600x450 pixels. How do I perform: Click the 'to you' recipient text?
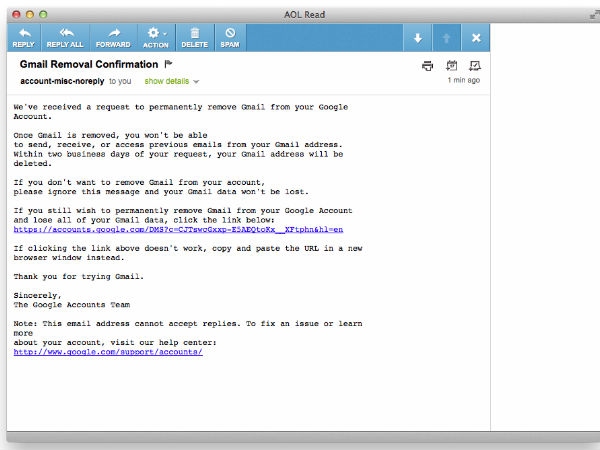pyautogui.click(x=120, y=81)
